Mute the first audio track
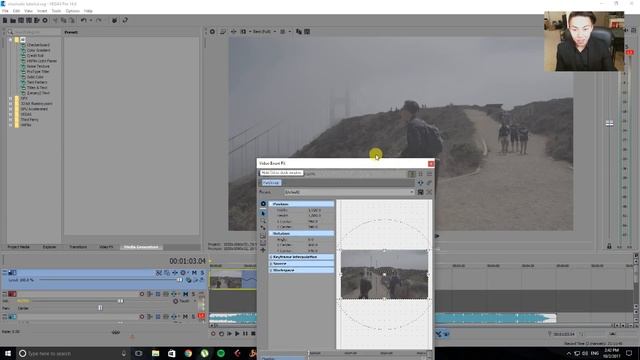 click(185, 294)
